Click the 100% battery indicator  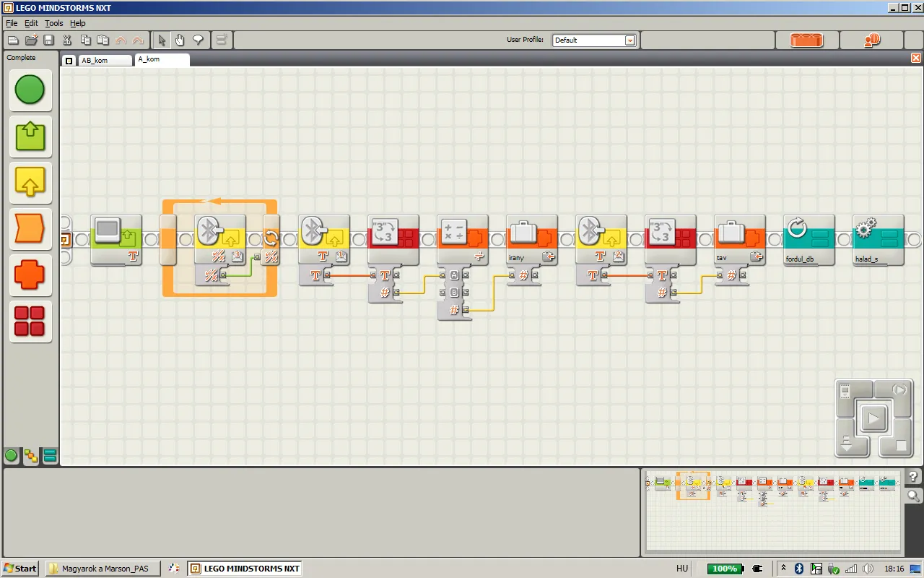point(725,569)
